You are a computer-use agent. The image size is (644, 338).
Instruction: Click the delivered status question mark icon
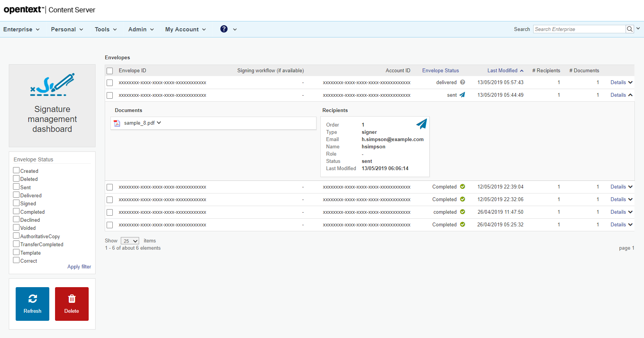coord(462,82)
